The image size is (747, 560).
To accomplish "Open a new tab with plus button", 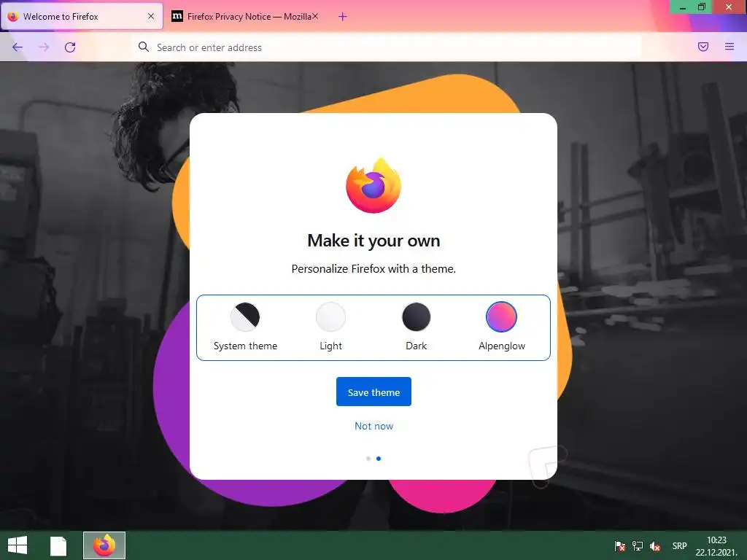I will click(343, 17).
